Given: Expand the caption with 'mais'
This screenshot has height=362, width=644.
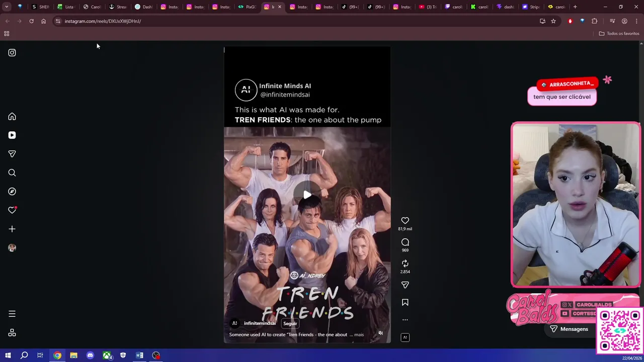Looking at the screenshot, I should (x=359, y=334).
